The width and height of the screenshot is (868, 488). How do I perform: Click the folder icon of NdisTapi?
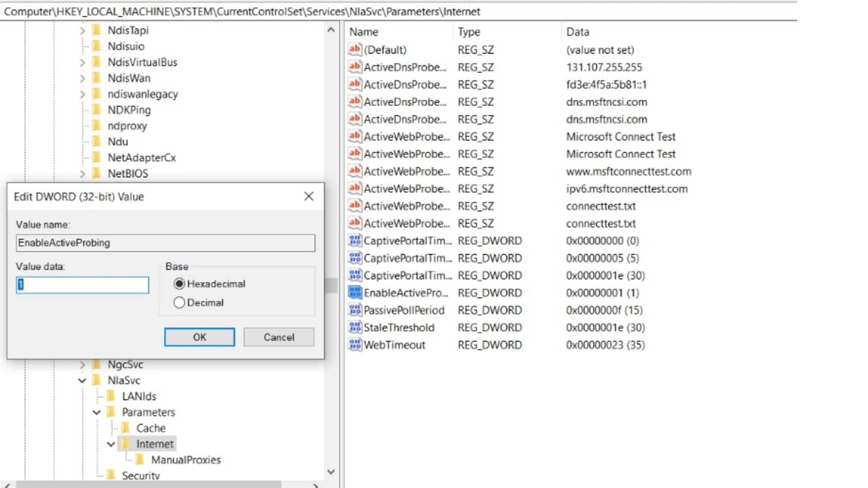[96, 30]
